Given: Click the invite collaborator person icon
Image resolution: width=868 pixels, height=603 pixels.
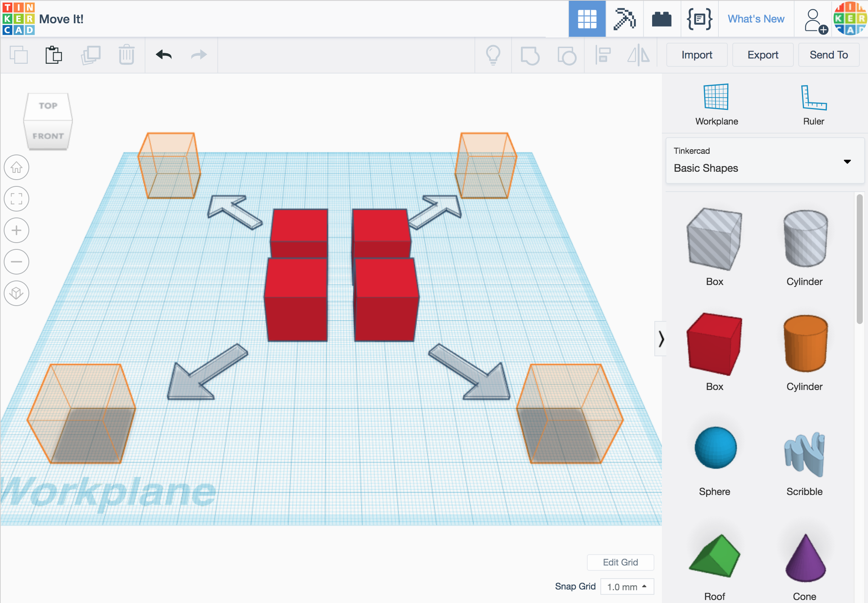Looking at the screenshot, I should click(x=816, y=21).
